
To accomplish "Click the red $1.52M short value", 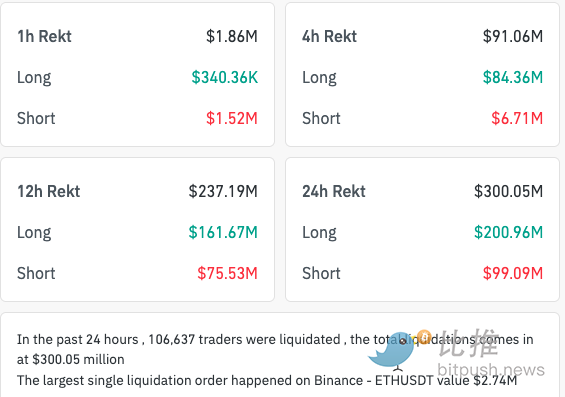I will [232, 119].
